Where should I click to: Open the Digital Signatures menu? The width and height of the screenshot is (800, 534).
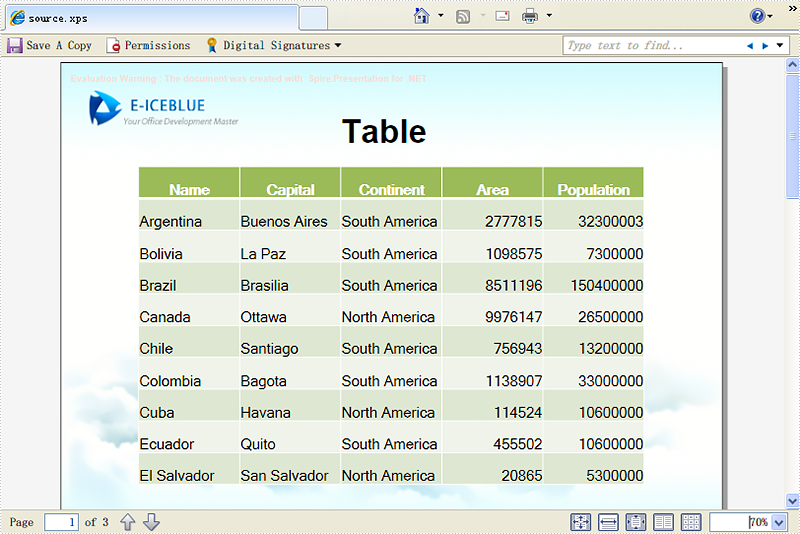(273, 45)
